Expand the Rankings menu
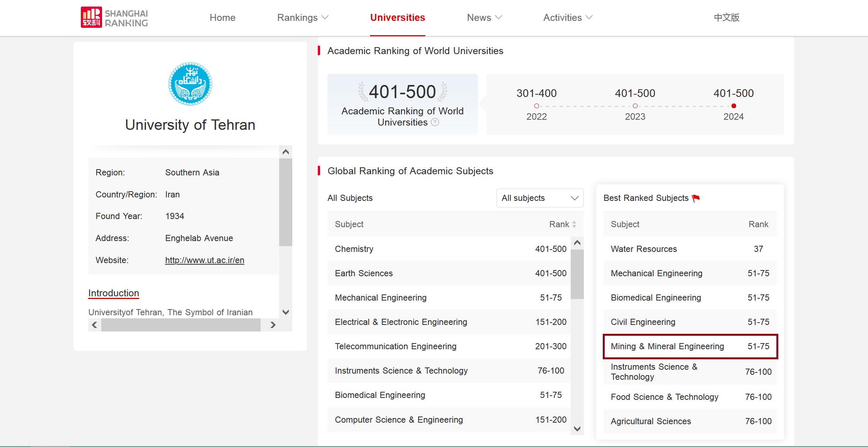This screenshot has height=447, width=868. point(303,17)
